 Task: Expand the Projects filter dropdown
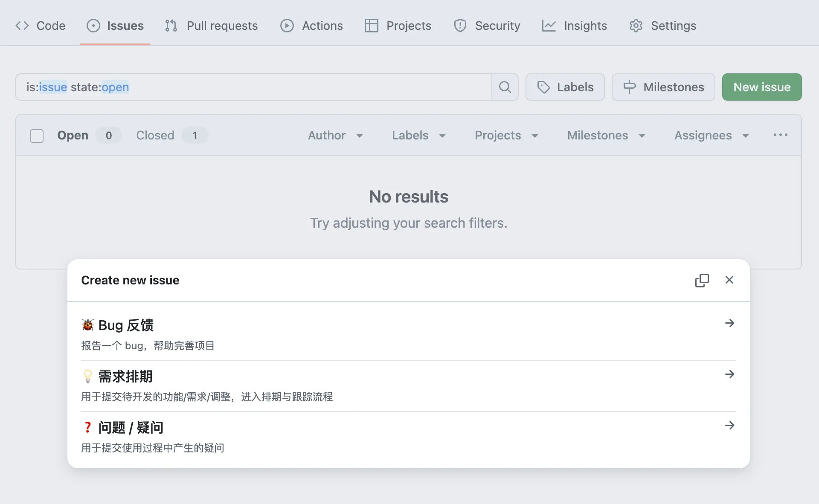click(x=506, y=136)
